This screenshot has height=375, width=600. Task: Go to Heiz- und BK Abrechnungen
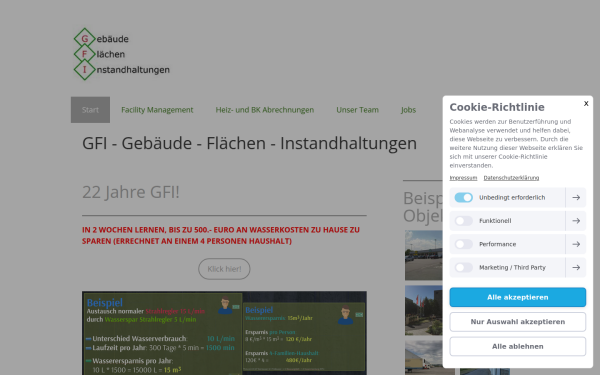click(265, 110)
